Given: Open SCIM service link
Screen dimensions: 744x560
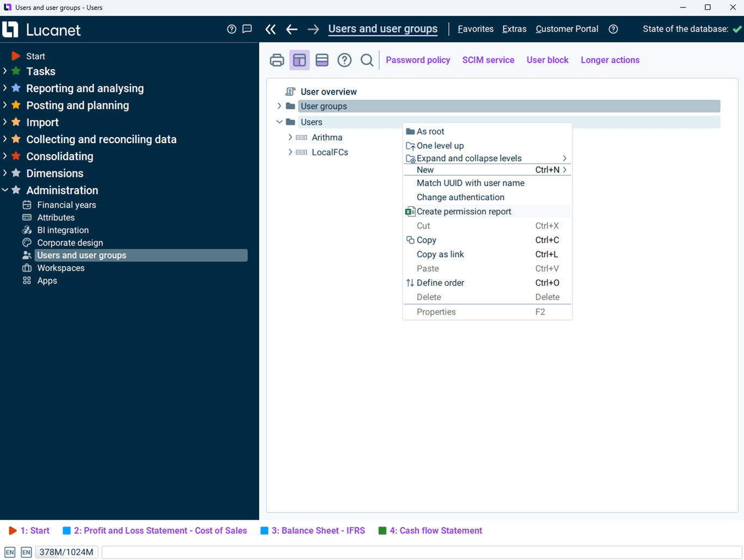Looking at the screenshot, I should 488,60.
